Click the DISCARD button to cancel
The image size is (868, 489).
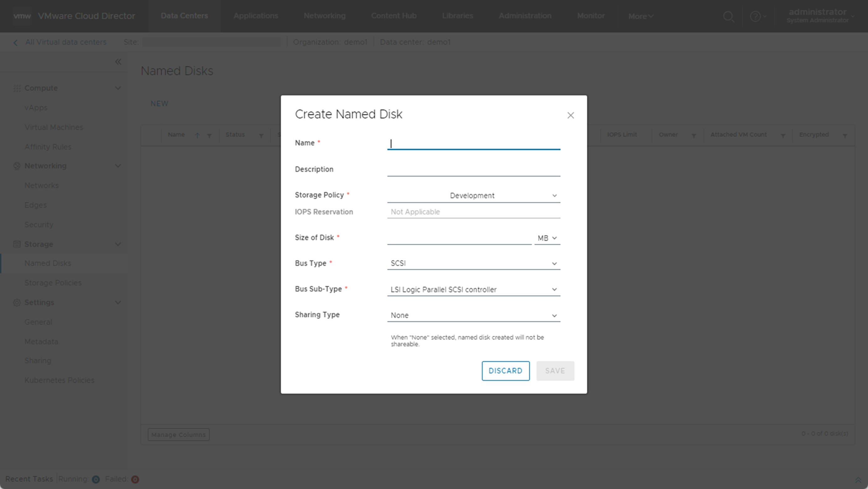[505, 370]
